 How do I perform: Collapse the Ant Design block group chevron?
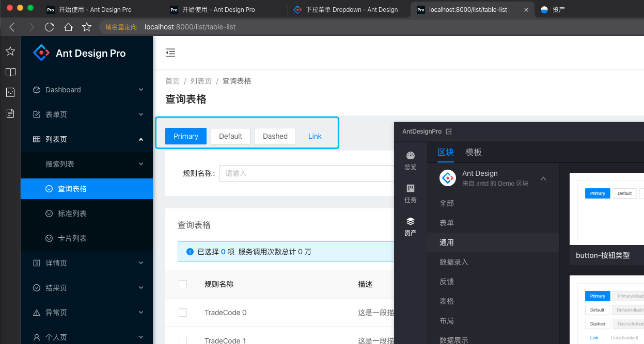pos(543,178)
